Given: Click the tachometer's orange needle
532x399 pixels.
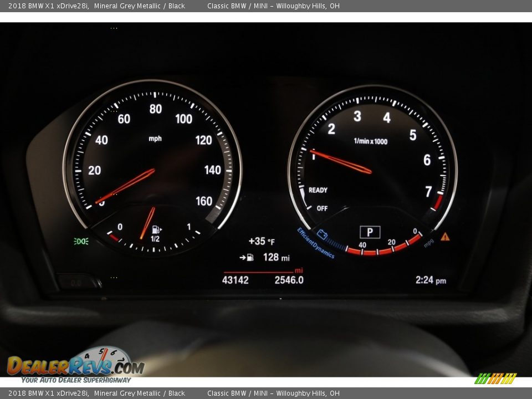Looking at the screenshot, I should 341,161.
